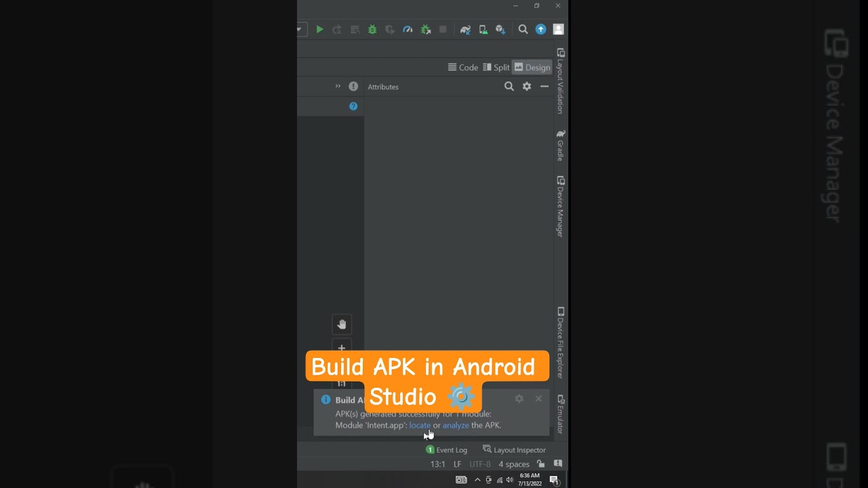868x488 pixels.
Task: Open Search Everywhere magnifier in main toolbar
Action: pos(523,29)
